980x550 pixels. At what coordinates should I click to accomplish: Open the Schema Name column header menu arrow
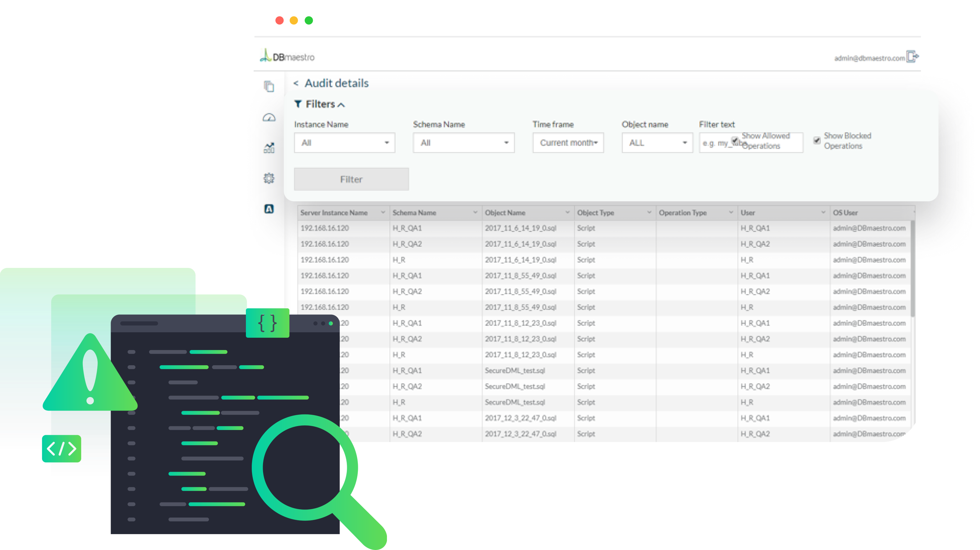coord(475,212)
